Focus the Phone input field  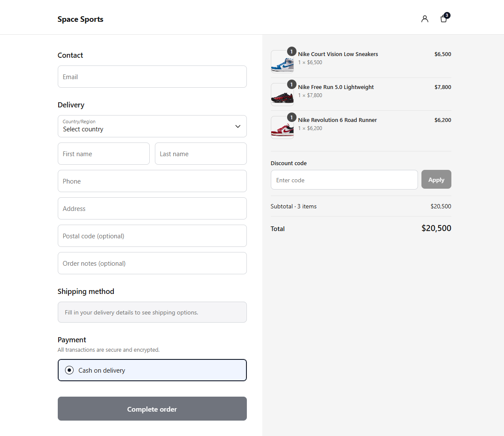[152, 181]
